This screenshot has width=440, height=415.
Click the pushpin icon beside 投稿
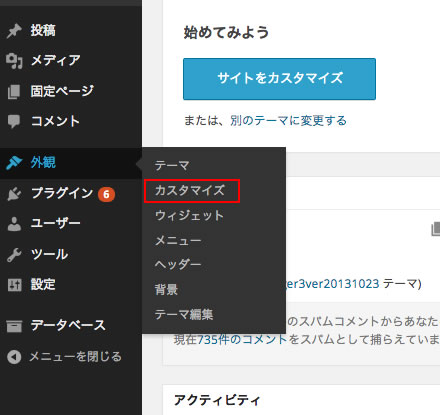[x=14, y=31]
